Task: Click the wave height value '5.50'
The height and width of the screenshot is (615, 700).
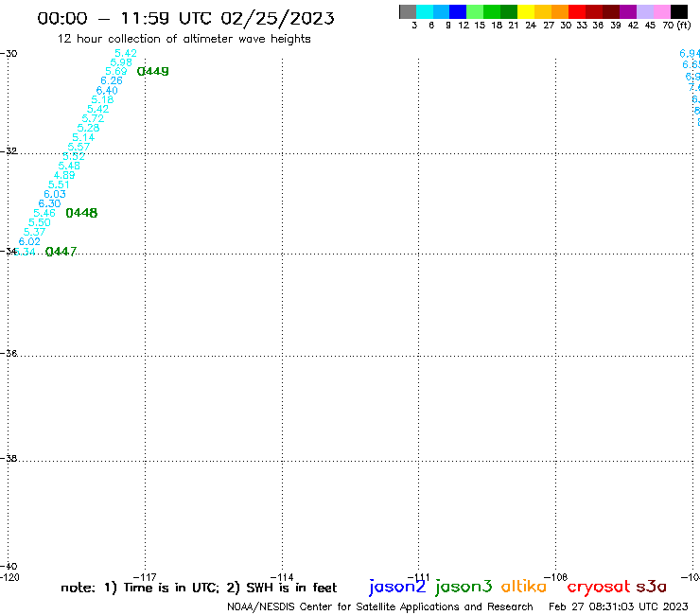Action: [x=40, y=222]
